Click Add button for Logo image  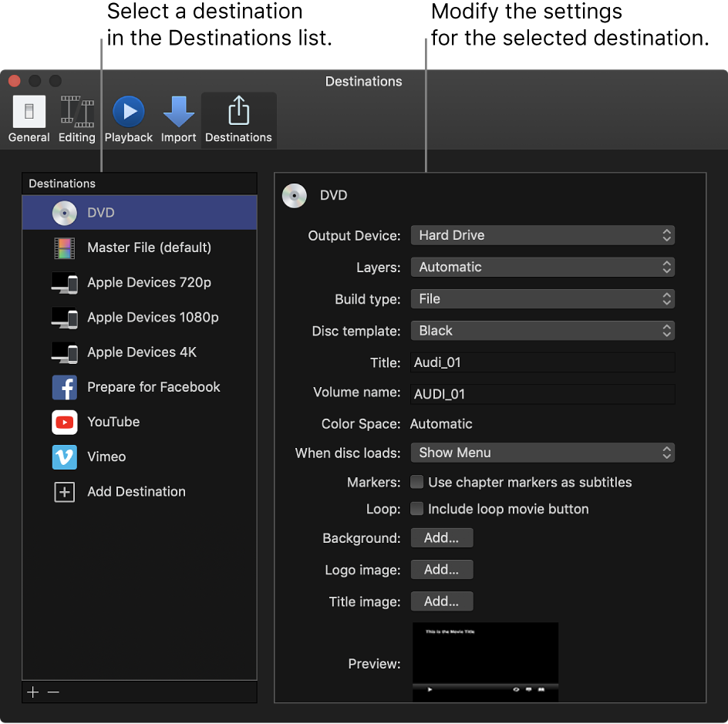click(441, 570)
